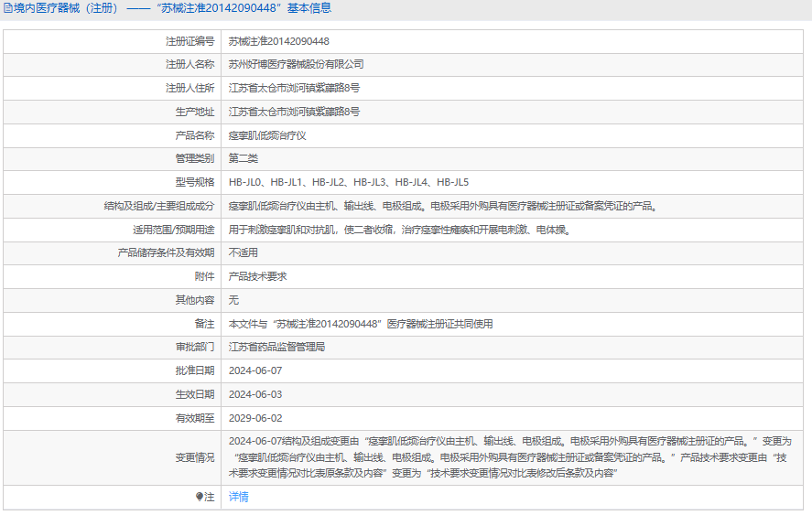Screen dimensions: 812x515
Task: Open the 详情 link in the 注 row
Action: pos(238,497)
